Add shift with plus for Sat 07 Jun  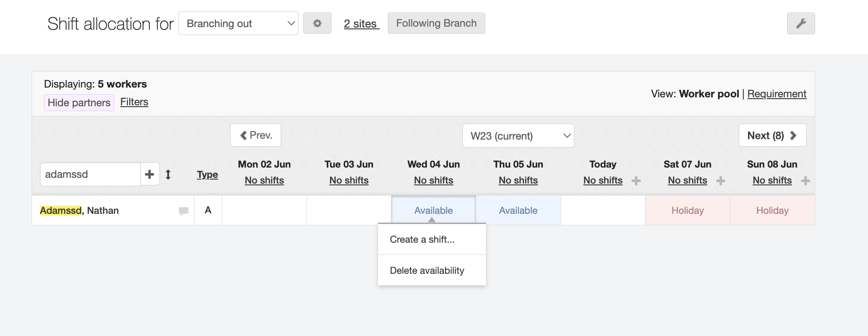(721, 181)
